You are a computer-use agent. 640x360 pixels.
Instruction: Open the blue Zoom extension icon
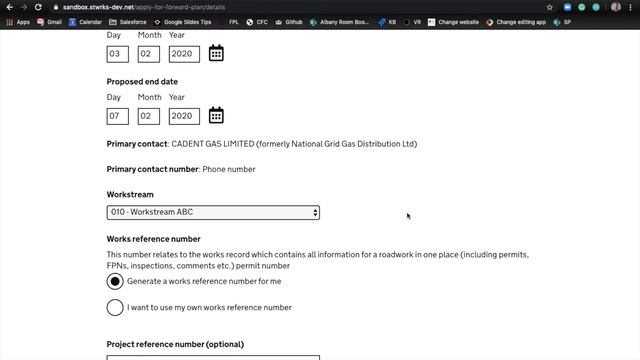567,7
